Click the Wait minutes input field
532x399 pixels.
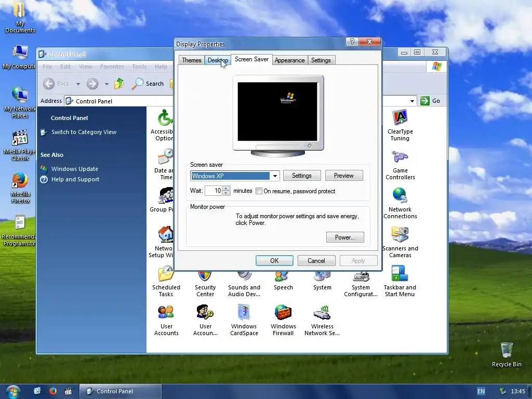pyautogui.click(x=214, y=191)
